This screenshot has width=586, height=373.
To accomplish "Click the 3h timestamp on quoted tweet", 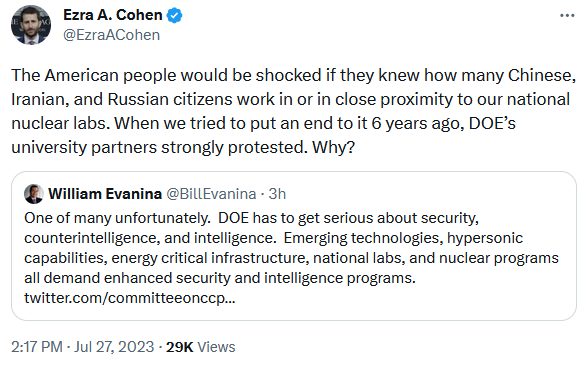I will [x=277, y=194].
